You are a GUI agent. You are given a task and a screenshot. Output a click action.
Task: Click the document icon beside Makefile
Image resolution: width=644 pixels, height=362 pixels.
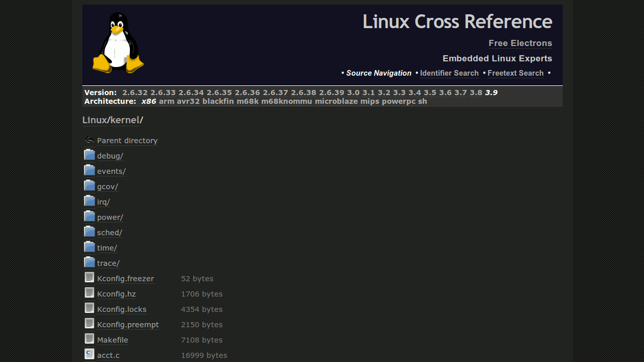click(89, 338)
